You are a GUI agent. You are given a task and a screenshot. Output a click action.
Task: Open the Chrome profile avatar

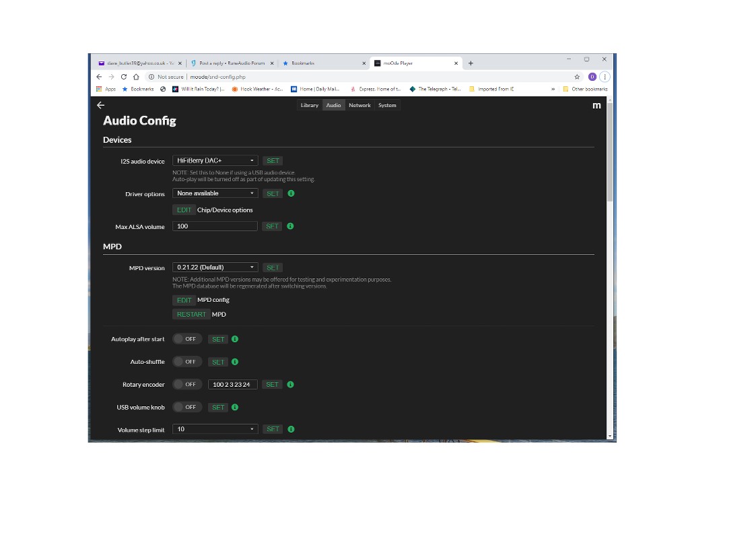point(592,77)
